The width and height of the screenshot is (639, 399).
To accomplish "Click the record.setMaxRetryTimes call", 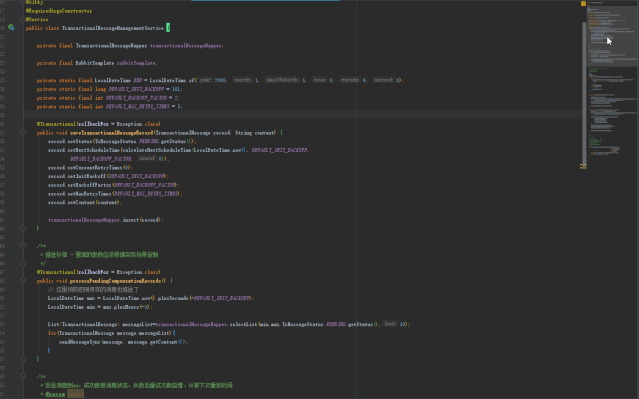I will (115, 194).
